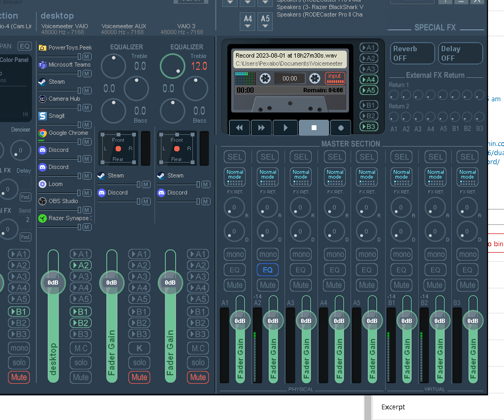Click SEL on the B3 master bus
The width and height of the screenshot is (504, 420).
468,157
